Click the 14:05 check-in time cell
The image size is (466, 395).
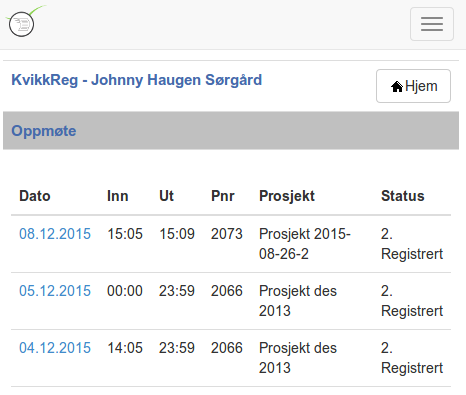tap(125, 348)
